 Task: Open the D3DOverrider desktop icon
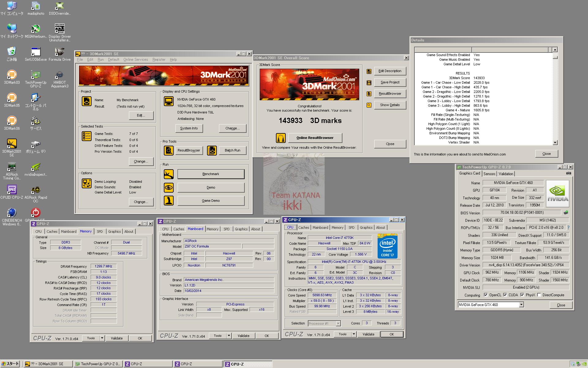[x=59, y=8]
